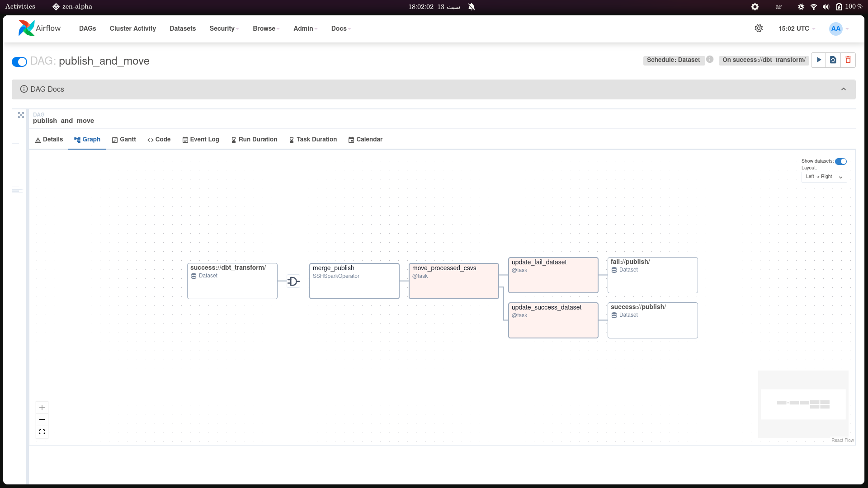Click the Event Log tab icon

(x=185, y=140)
